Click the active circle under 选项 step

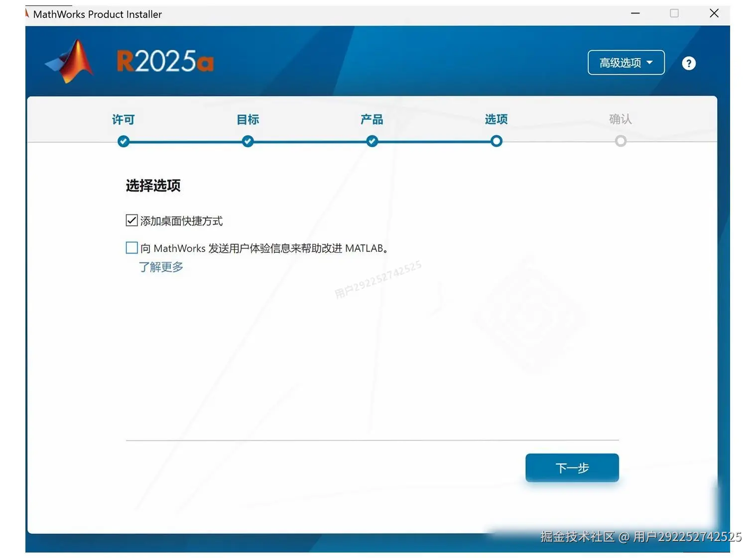[496, 141]
